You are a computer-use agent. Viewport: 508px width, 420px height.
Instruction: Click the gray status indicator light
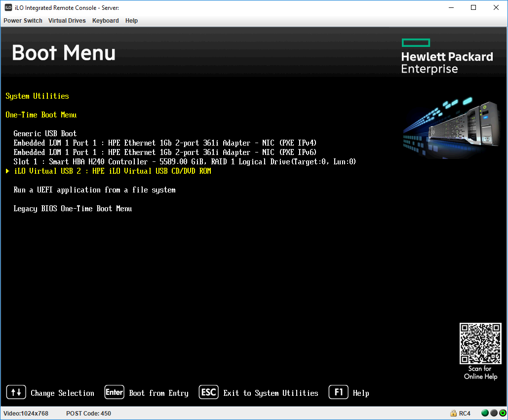coord(494,413)
